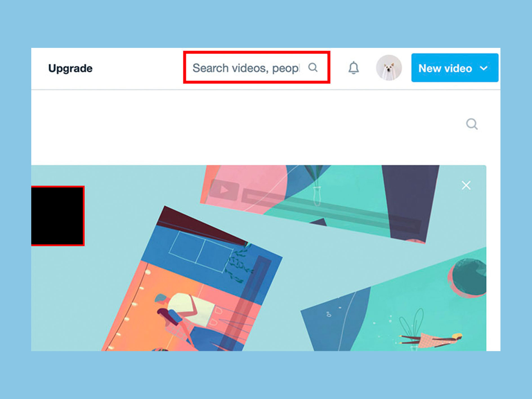Open the Upgrade link

pos(70,68)
